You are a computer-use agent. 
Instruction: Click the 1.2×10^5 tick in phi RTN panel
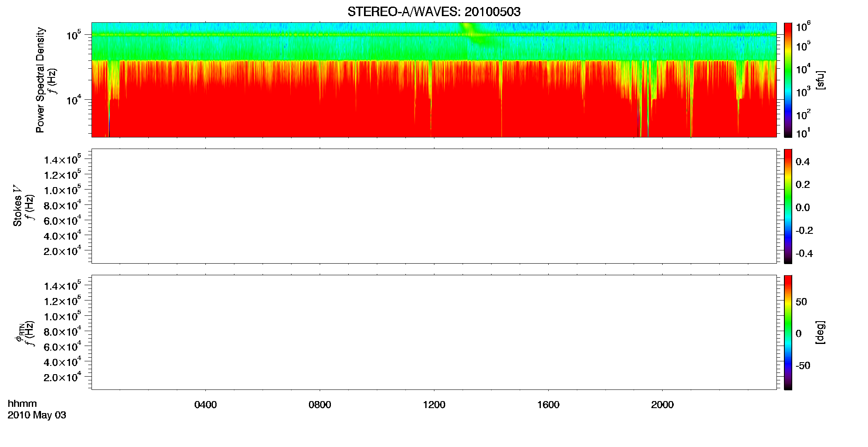coord(63,300)
